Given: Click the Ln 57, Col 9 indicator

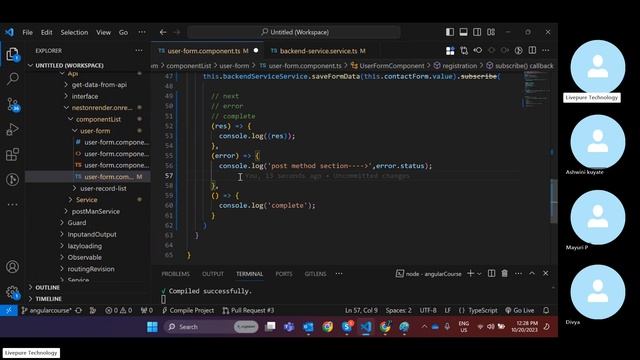Looking at the screenshot, I should tap(361, 311).
